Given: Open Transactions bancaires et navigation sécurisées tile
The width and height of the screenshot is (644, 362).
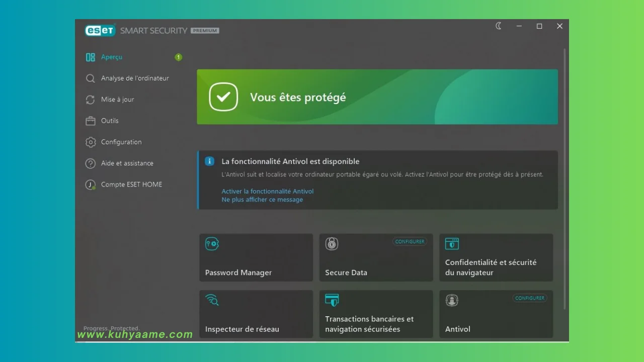Looking at the screenshot, I should click(376, 314).
